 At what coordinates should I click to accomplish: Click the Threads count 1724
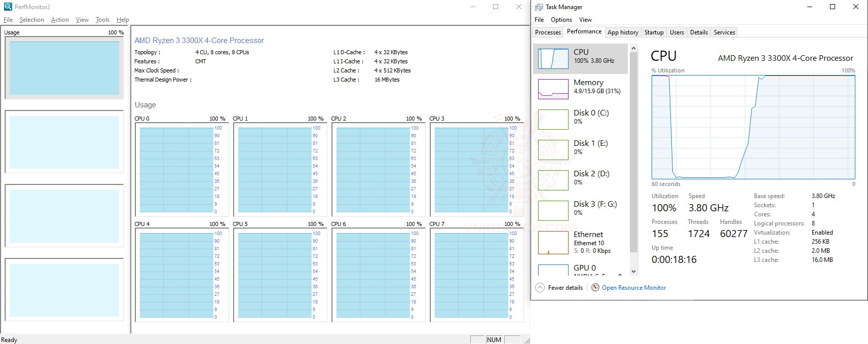click(x=699, y=234)
